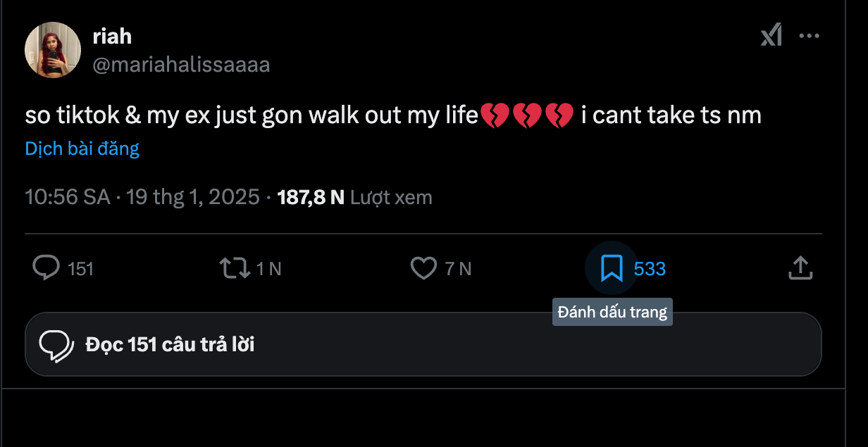Viewport: 868px width, 447px height.
Task: Open riah's profile picture
Action: (53, 49)
